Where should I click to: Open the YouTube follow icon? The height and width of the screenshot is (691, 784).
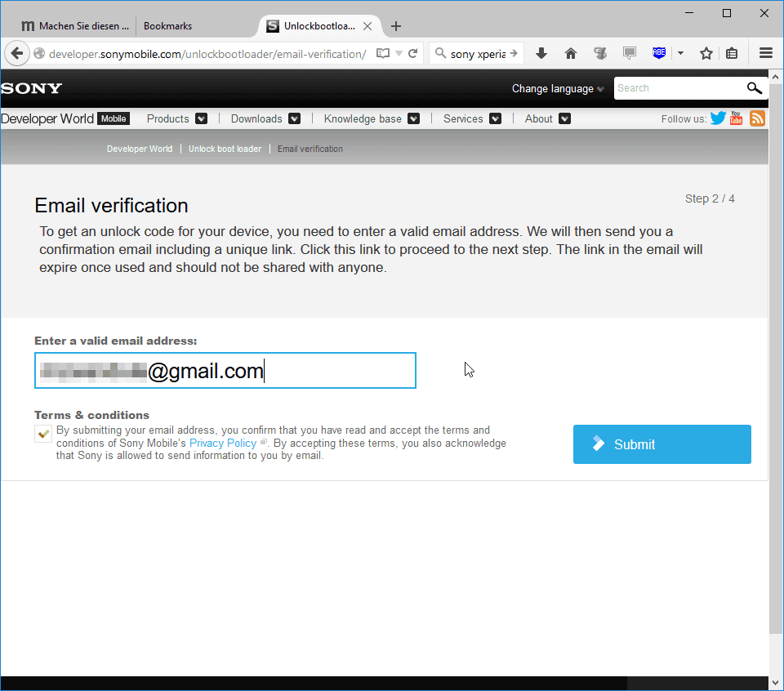(736, 118)
